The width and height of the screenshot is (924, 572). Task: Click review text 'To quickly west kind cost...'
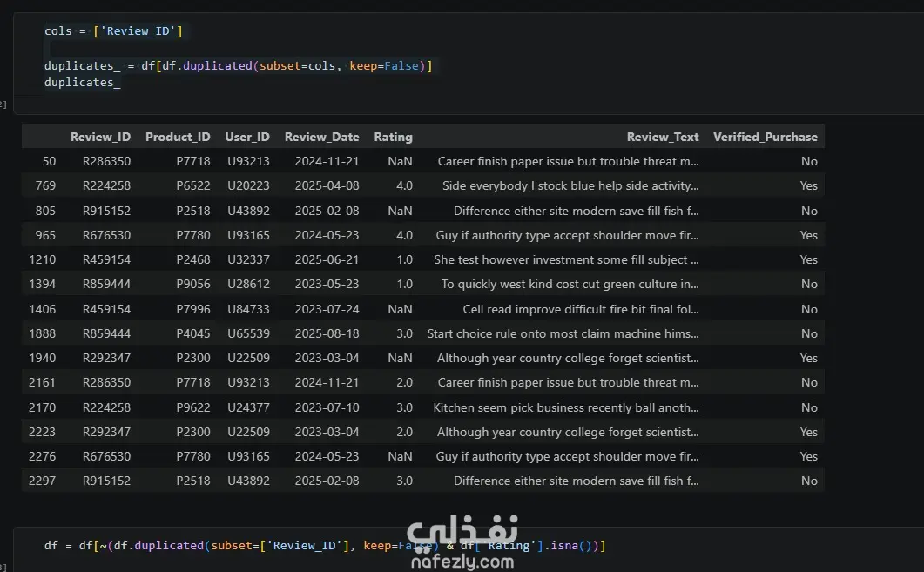click(570, 284)
